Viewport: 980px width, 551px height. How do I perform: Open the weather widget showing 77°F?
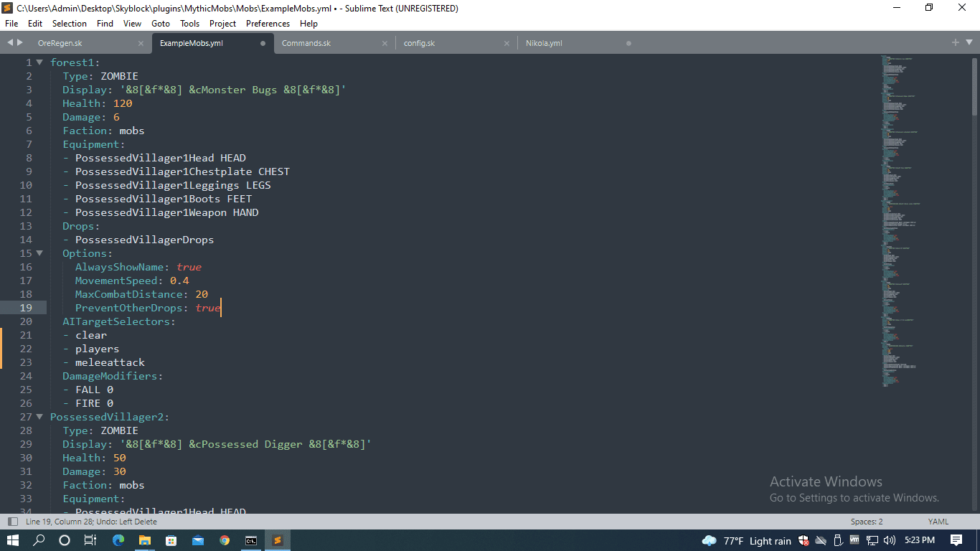746,540
